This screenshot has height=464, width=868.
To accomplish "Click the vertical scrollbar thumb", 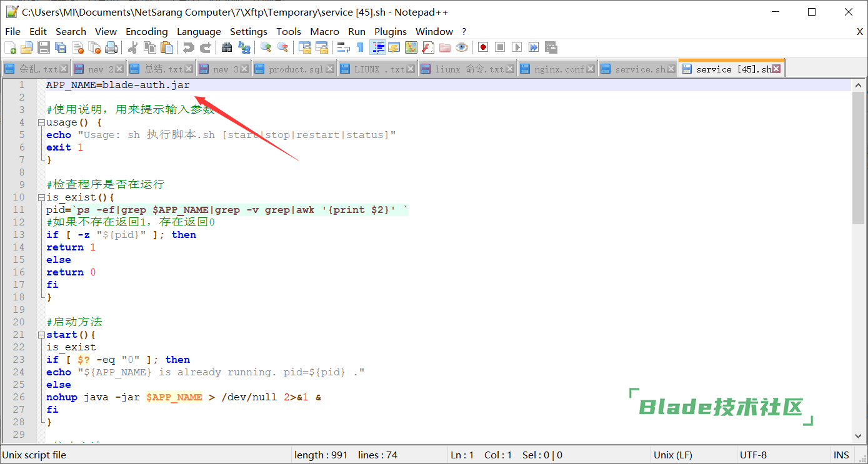I will coord(858,157).
